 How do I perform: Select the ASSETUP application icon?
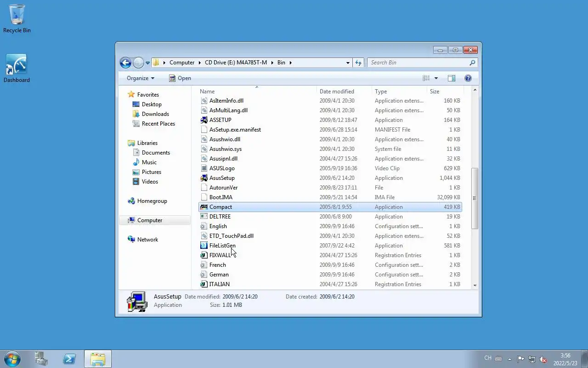point(204,120)
